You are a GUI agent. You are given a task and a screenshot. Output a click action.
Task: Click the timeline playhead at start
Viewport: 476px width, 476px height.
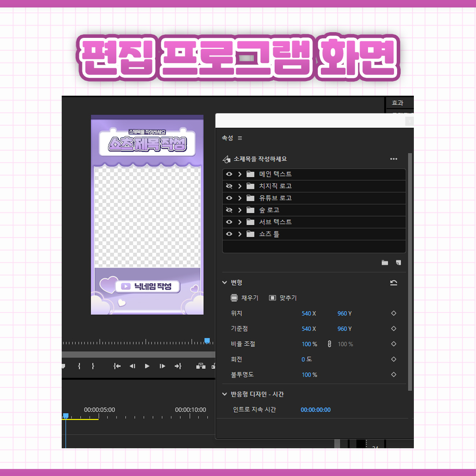coord(66,416)
